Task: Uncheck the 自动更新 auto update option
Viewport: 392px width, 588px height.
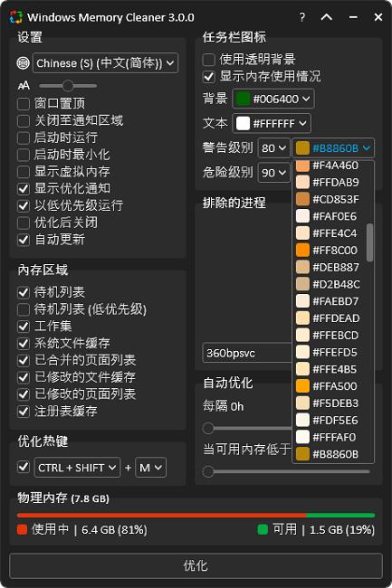Action: coord(24,239)
